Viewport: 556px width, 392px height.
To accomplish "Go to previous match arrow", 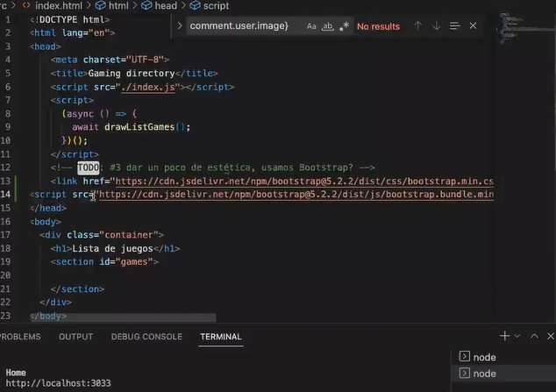I will 418,26.
